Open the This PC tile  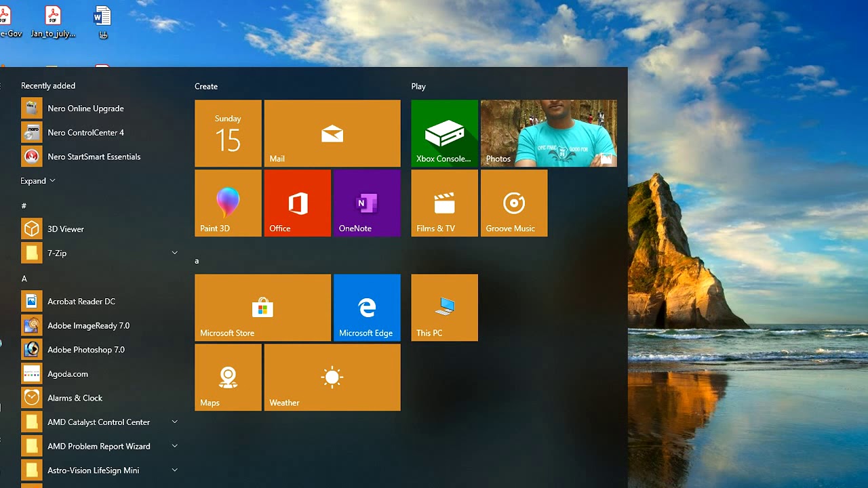tap(444, 308)
